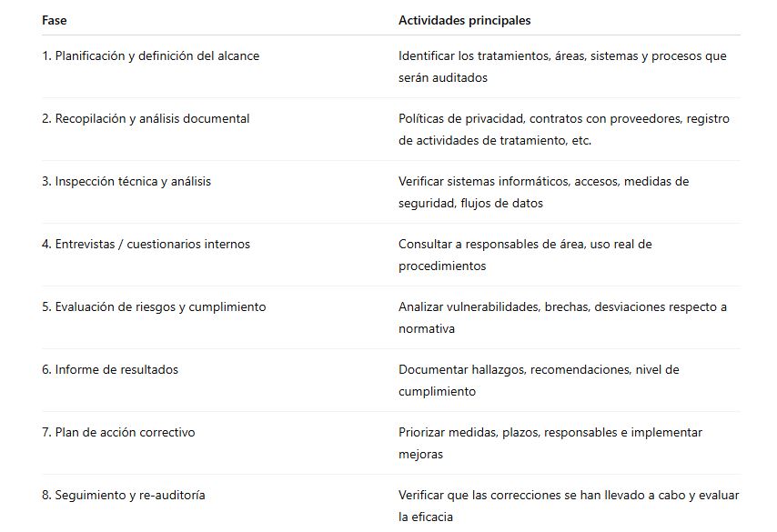Click '4. Entrevistas / cuestionarios internos' phase
777x532 pixels.
tap(146, 244)
